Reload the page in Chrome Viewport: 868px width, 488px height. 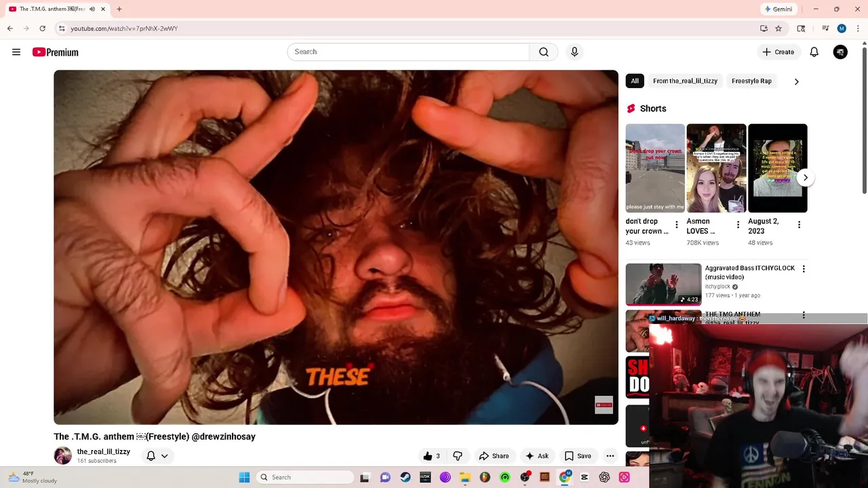click(x=42, y=28)
